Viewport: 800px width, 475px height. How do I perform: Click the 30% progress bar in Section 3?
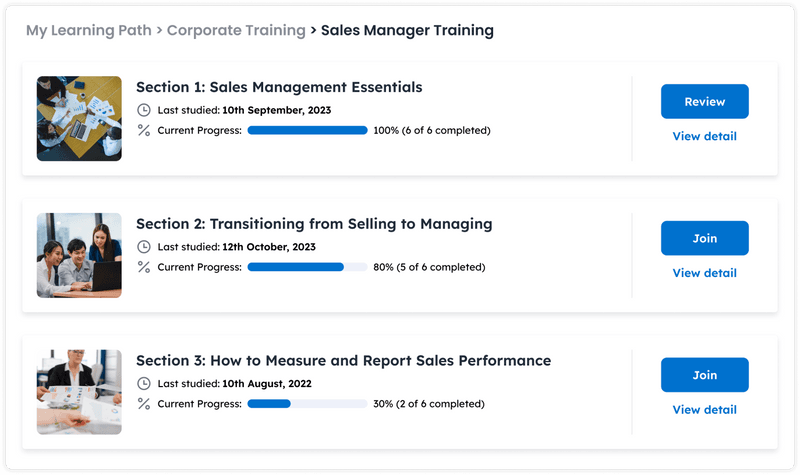click(x=307, y=404)
